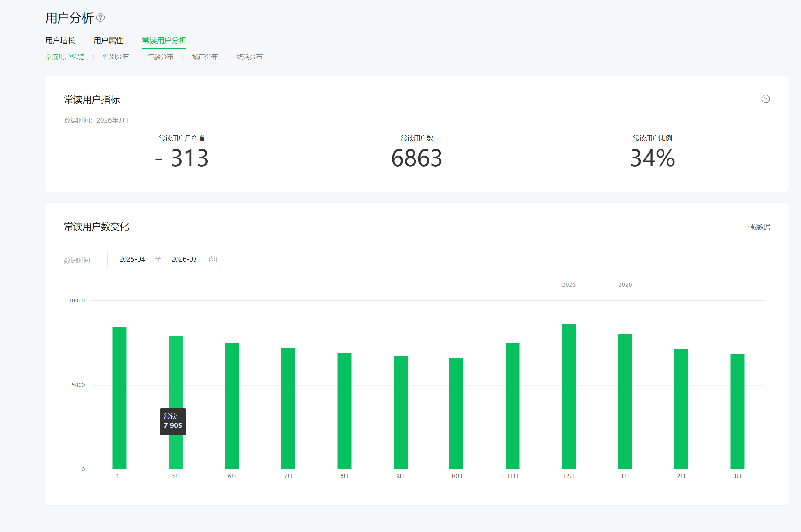Click the 4月 bar in chart
This screenshot has width=801, height=532.
click(x=120, y=397)
